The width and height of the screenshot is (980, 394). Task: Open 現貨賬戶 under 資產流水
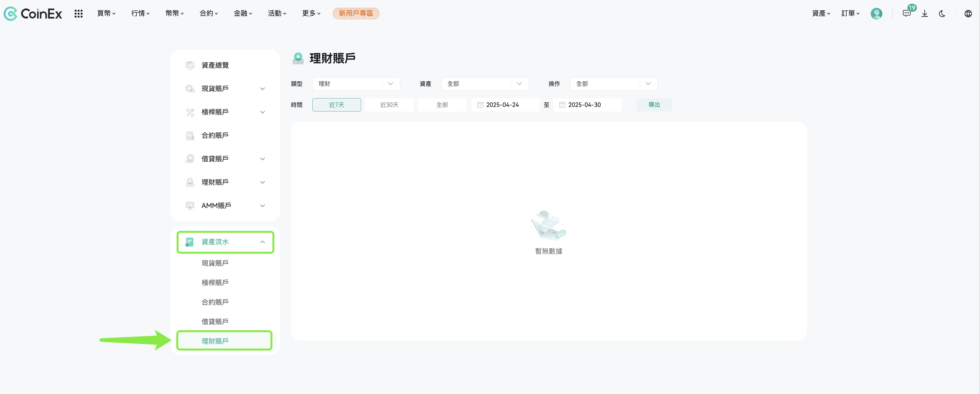coord(215,263)
